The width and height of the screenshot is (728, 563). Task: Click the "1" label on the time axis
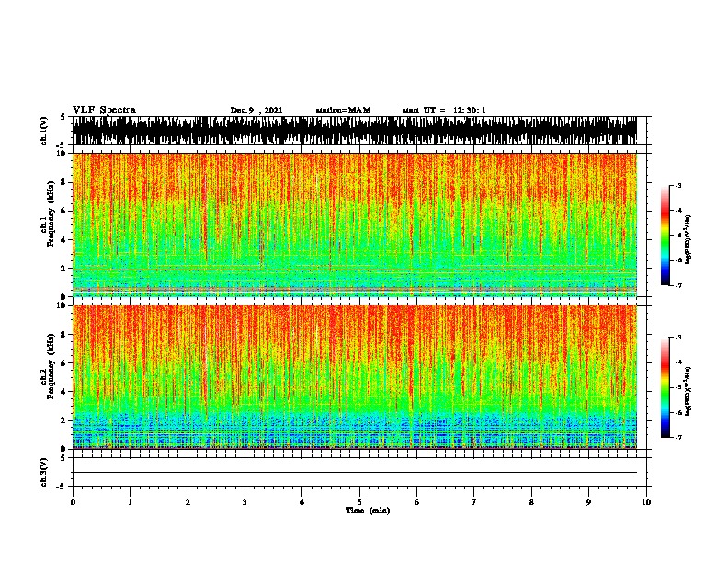click(x=130, y=502)
